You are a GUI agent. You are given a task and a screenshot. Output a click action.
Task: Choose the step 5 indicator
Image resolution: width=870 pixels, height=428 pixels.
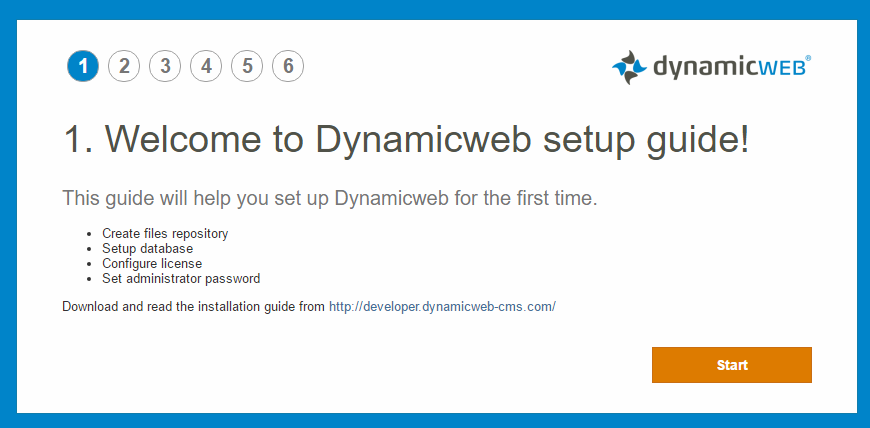(247, 67)
